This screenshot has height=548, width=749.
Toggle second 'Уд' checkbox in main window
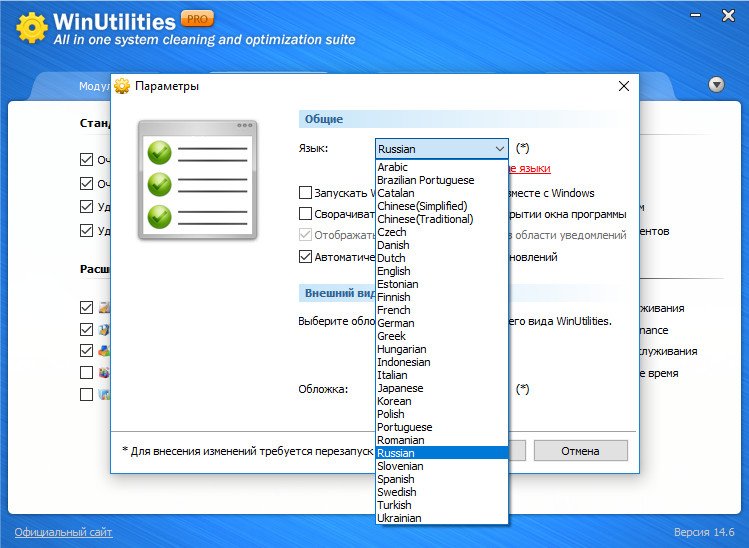pyautogui.click(x=86, y=230)
